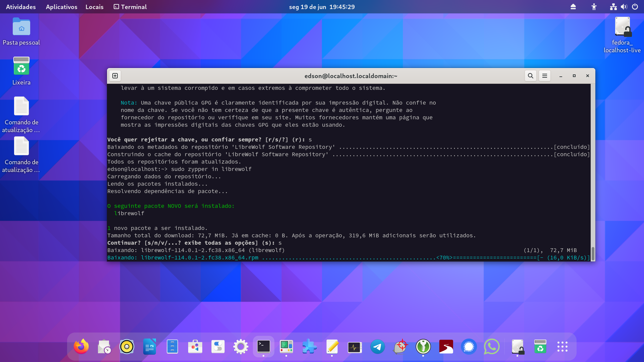The height and width of the screenshot is (362, 644).
Task: Launch WhatsApp from the dock
Action: [x=492, y=347]
